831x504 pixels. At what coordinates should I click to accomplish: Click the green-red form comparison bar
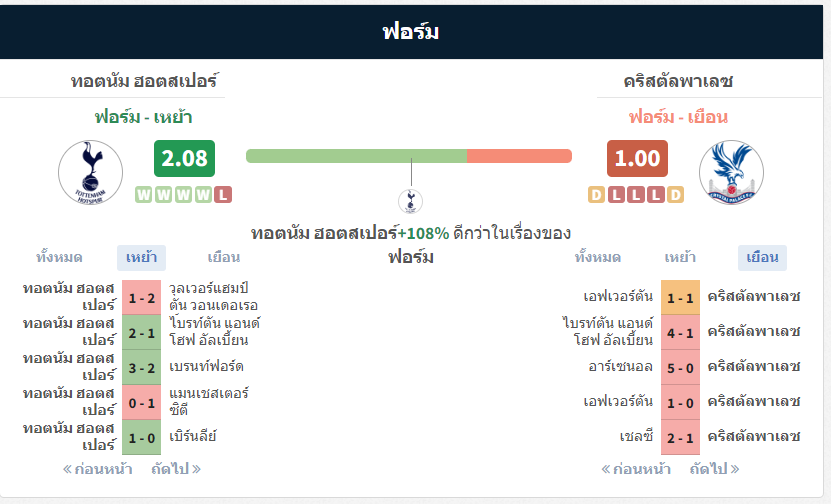tap(409, 156)
